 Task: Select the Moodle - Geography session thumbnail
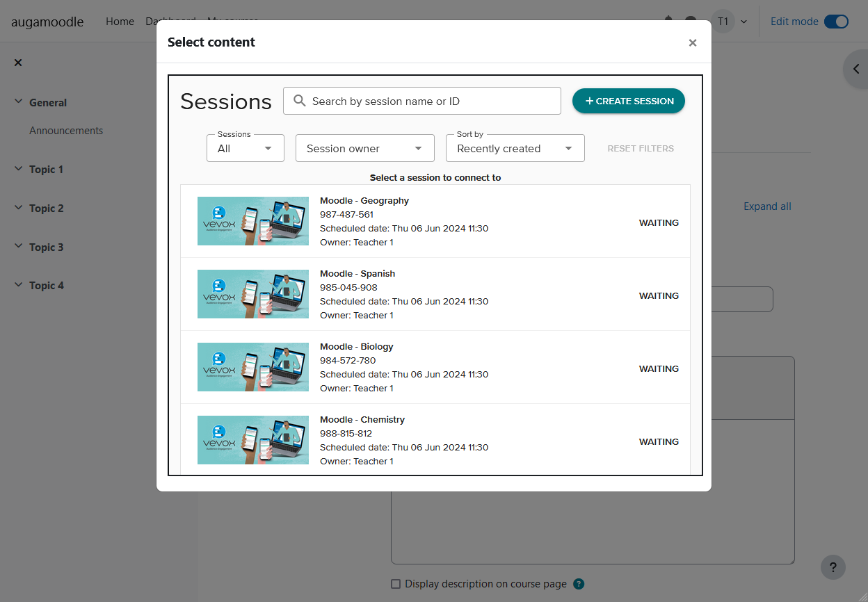[252, 221]
